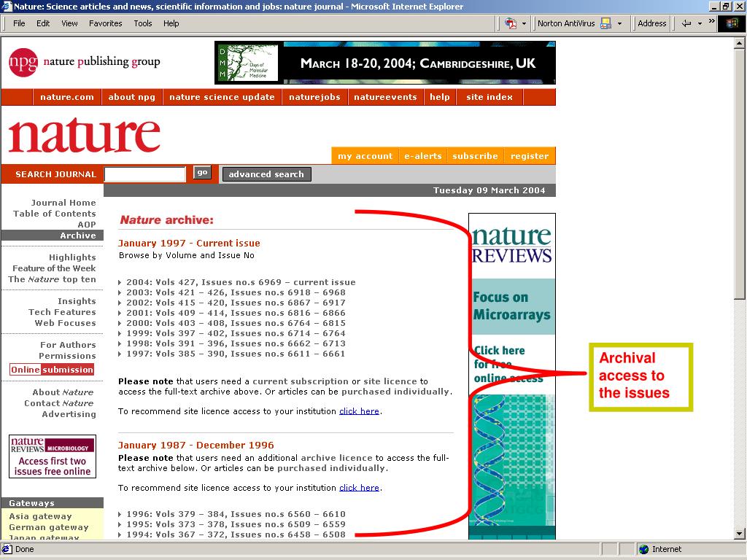Go to nature science update tab
The width and height of the screenshot is (747, 560).
click(222, 97)
